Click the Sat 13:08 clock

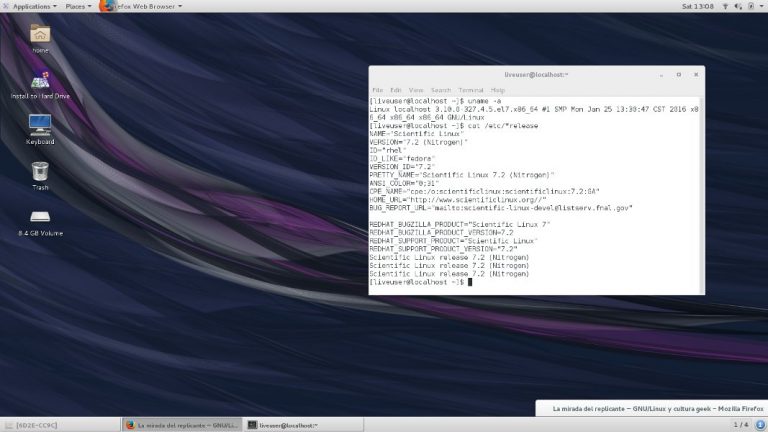696,6
